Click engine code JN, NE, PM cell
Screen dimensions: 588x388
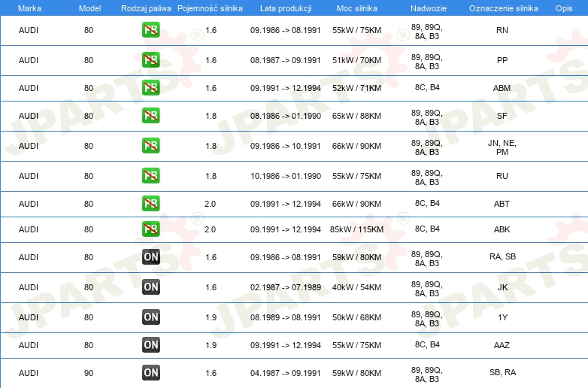pyautogui.click(x=502, y=147)
